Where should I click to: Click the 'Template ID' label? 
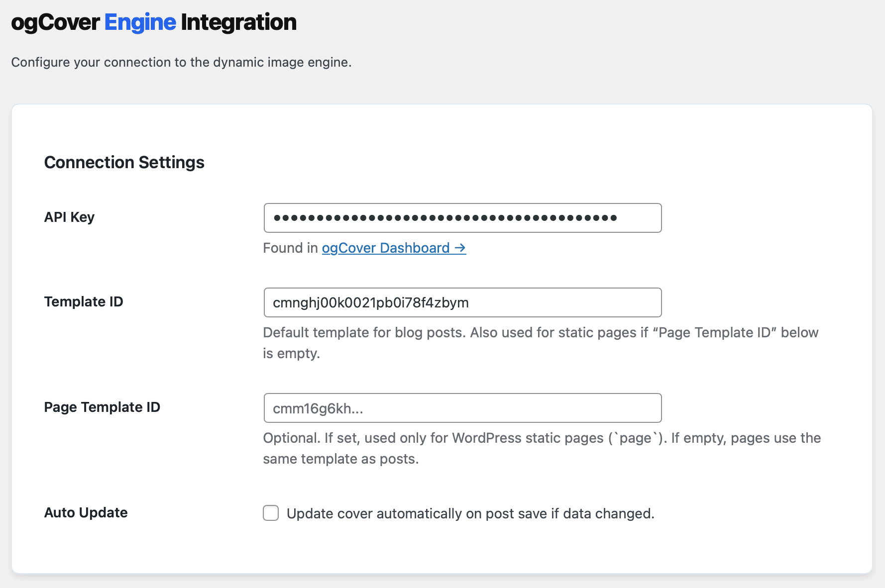(84, 301)
